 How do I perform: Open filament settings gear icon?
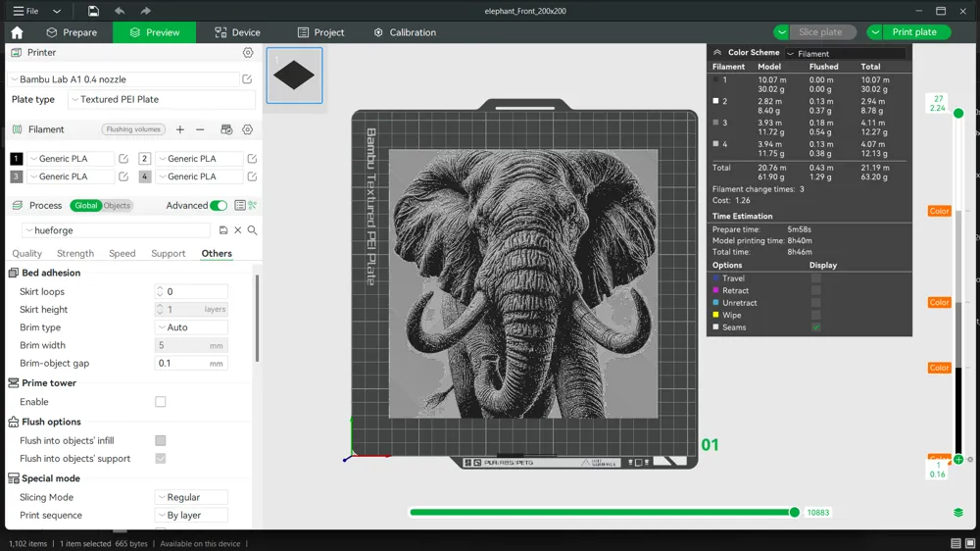click(248, 129)
